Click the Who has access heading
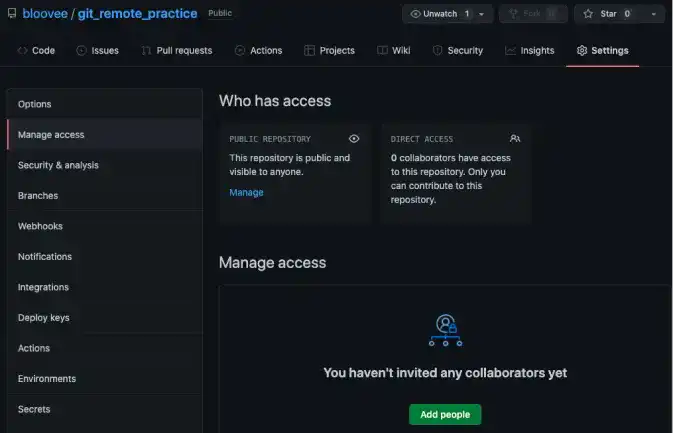The height and width of the screenshot is (433, 673). (275, 101)
